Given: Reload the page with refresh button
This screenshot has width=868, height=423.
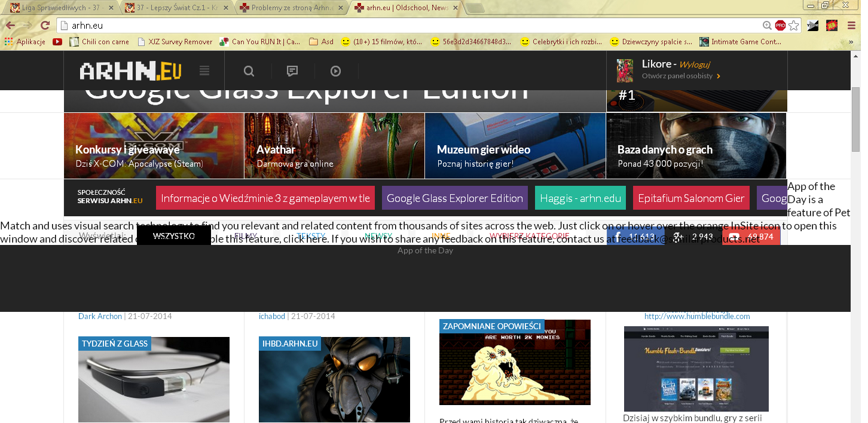Looking at the screenshot, I should point(45,25).
